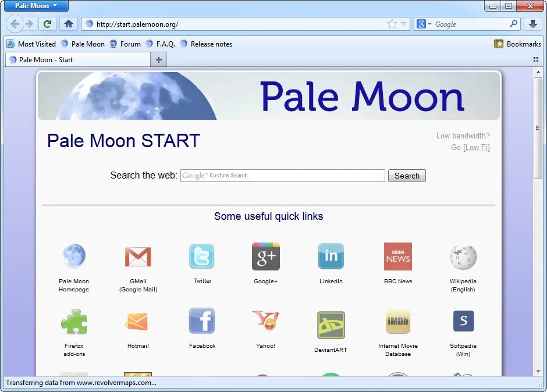Open the Hotmail envelope icon

pyautogui.click(x=137, y=321)
